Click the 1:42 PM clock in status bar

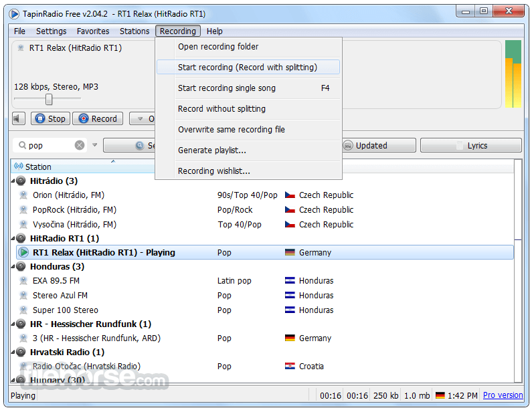tap(462, 395)
